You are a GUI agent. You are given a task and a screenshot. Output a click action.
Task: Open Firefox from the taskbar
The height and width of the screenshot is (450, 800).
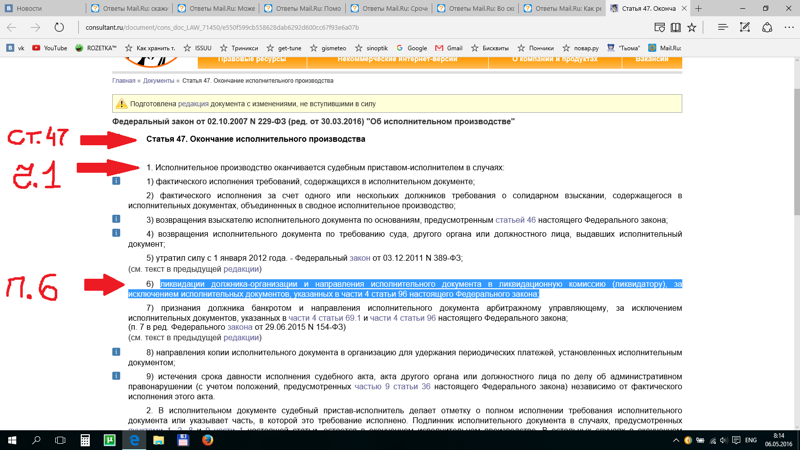point(207,440)
